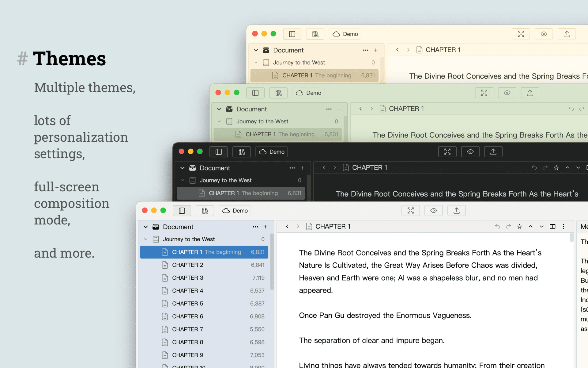Click share/export icon in the light window
This screenshot has height=368, width=588.
(x=457, y=211)
